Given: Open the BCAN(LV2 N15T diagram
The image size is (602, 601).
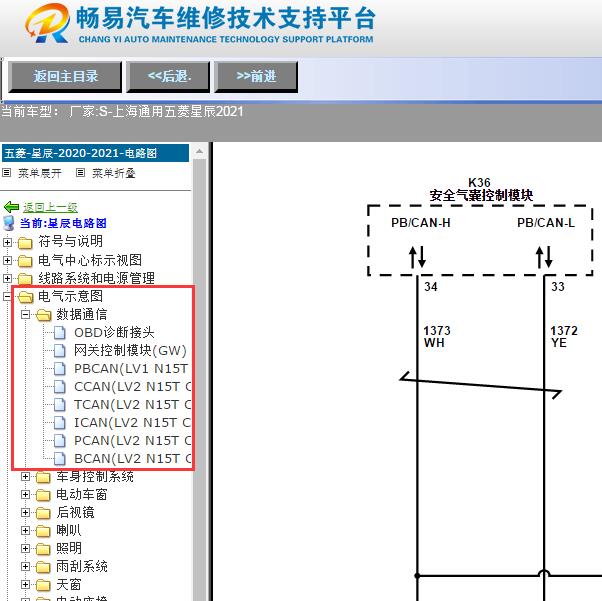Looking at the screenshot, I should coord(132,459).
